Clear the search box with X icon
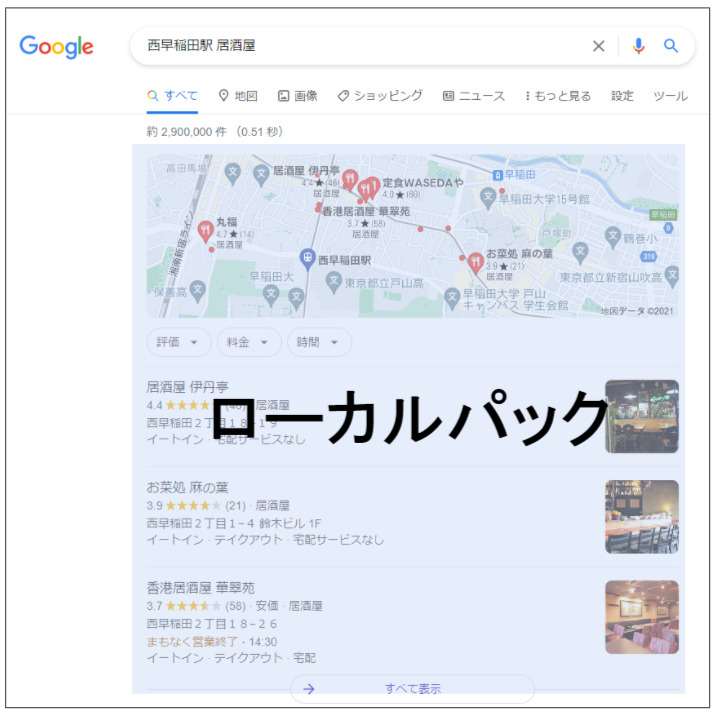This screenshot has height=711, width=716. pyautogui.click(x=598, y=46)
